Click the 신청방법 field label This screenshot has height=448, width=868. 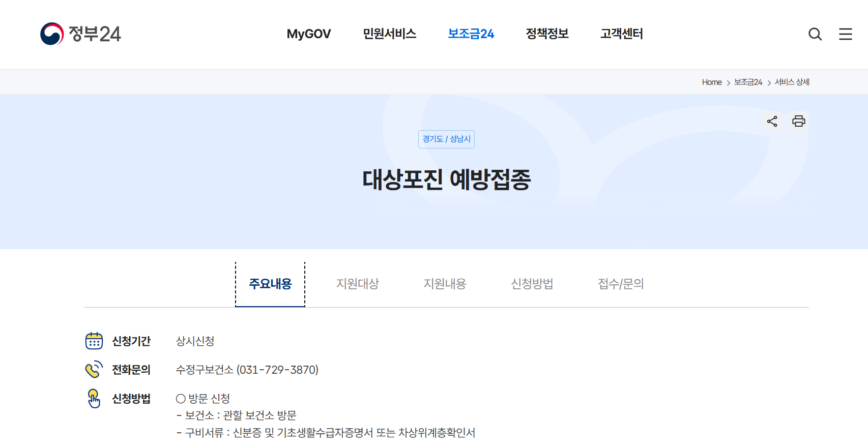(x=131, y=399)
